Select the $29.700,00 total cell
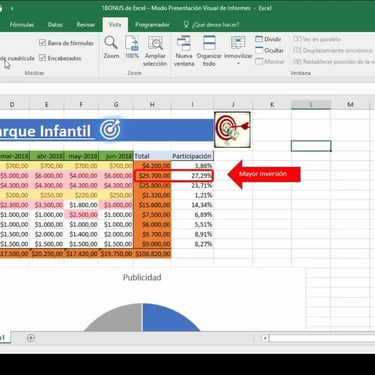375x375 pixels. tap(153, 176)
